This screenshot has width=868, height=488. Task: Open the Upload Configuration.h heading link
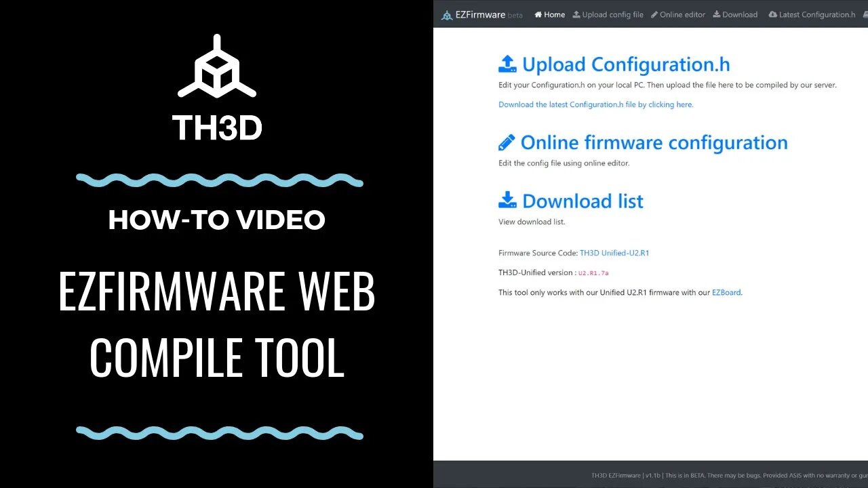tap(626, 64)
